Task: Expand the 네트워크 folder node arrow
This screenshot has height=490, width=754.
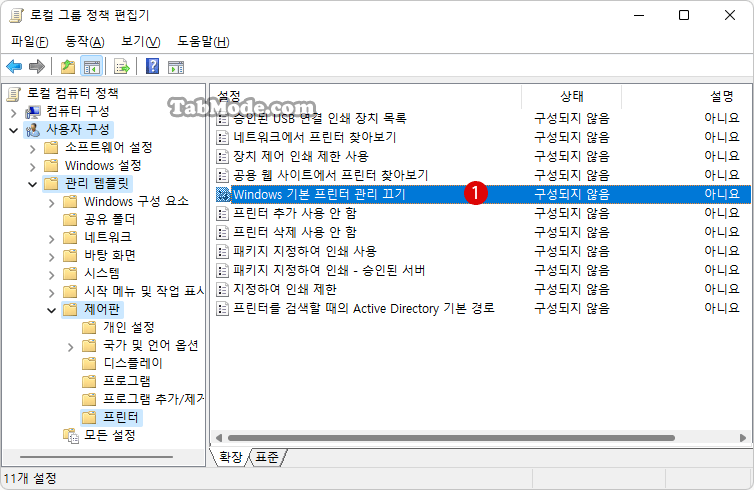Action: [x=51, y=239]
